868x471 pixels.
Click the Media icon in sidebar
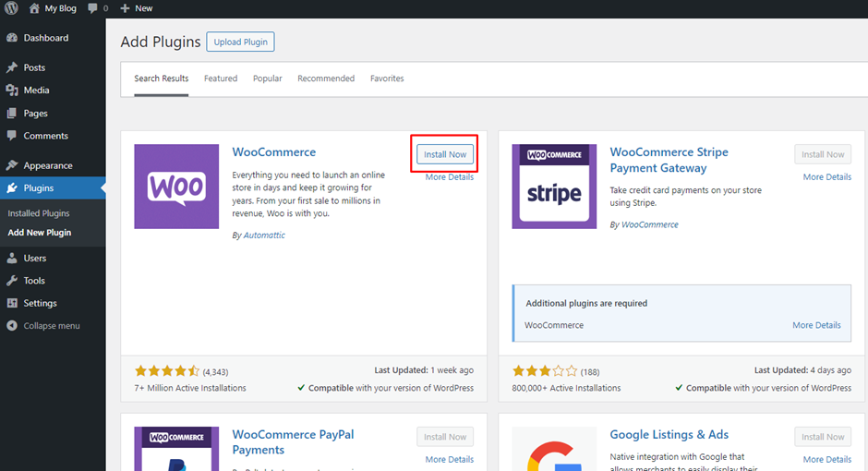[x=12, y=91]
